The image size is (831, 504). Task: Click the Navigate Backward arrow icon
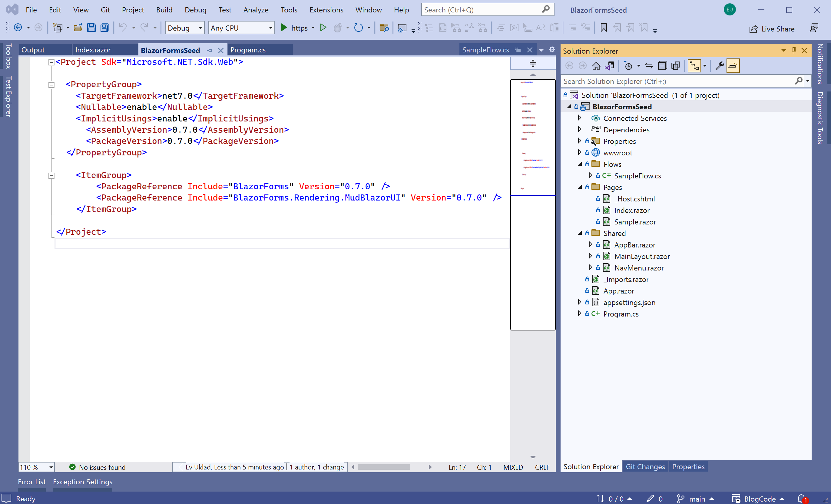click(x=18, y=28)
